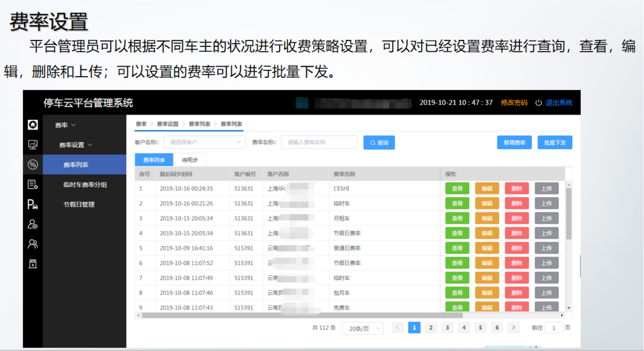This screenshot has width=644, height=351.
Task: Open the charging station sidebar icon
Action: pos(33,264)
